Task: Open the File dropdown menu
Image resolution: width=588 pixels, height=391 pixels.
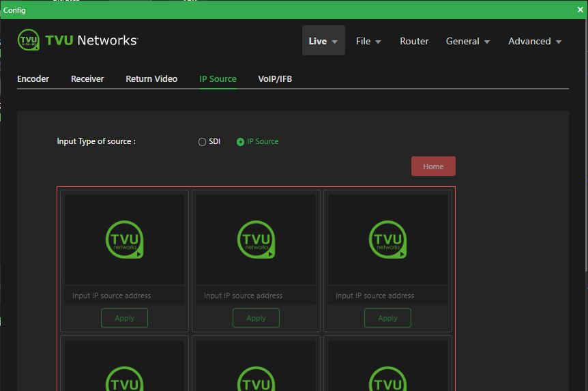Action: (x=368, y=41)
